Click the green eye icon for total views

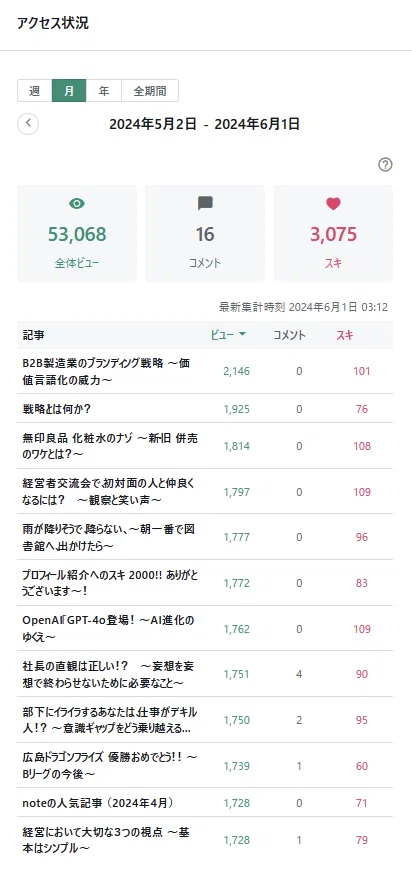coord(77,203)
